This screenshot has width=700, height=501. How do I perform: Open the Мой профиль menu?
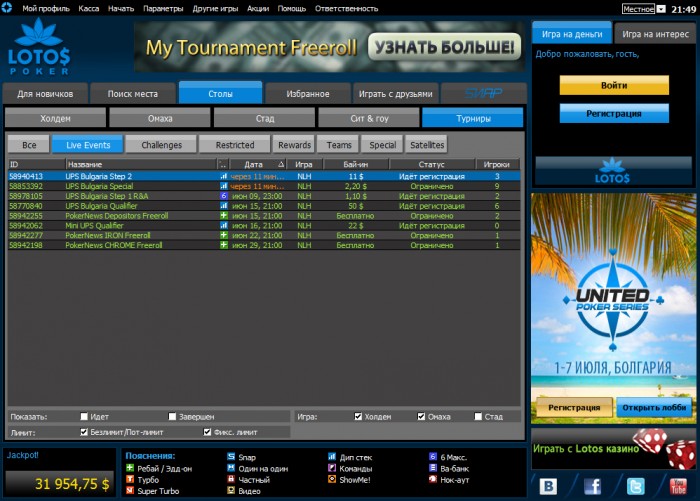point(46,8)
